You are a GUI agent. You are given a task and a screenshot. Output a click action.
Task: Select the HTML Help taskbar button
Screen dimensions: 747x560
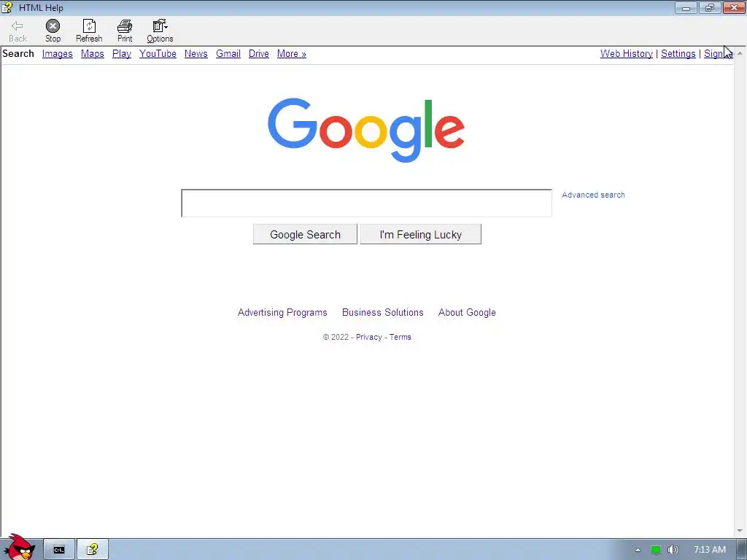93,550
